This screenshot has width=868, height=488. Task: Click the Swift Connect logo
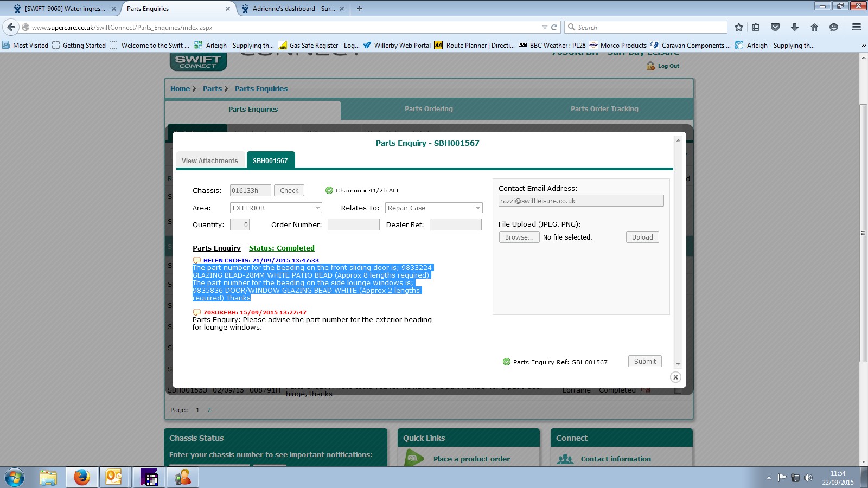(198, 62)
